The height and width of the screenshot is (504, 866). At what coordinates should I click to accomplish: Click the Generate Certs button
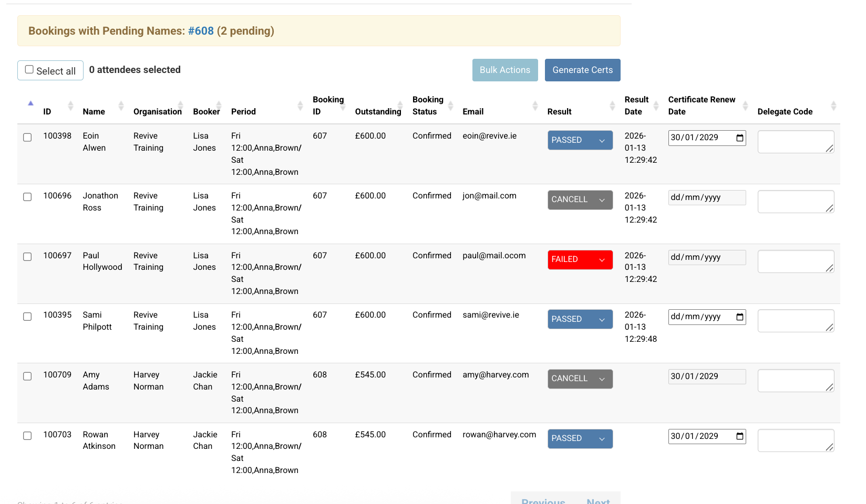point(582,70)
